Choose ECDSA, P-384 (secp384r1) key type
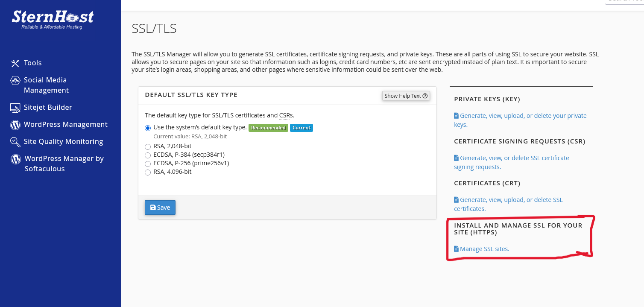 click(148, 155)
